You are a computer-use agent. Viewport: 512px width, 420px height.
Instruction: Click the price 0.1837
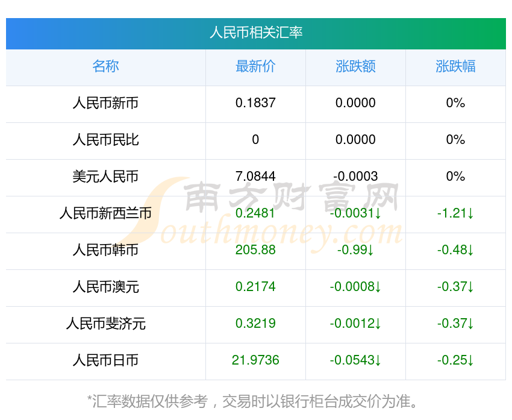coord(255,103)
